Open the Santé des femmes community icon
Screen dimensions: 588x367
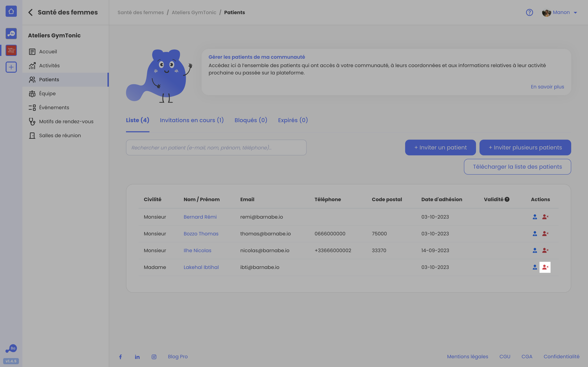tap(11, 50)
